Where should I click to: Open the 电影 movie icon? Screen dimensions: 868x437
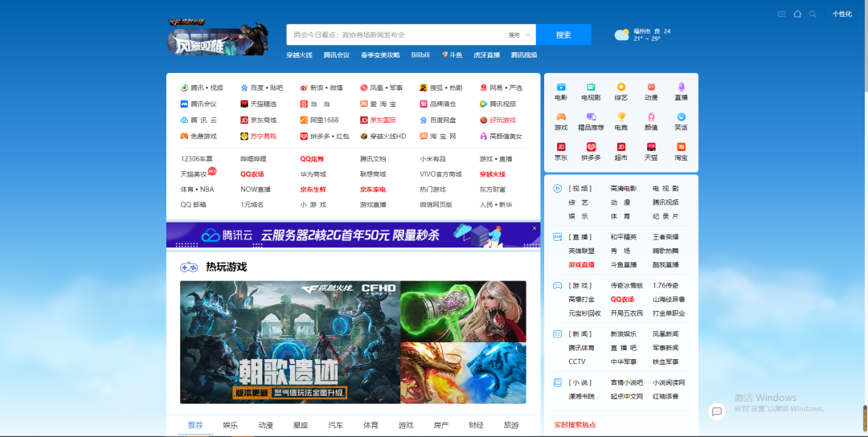561,87
